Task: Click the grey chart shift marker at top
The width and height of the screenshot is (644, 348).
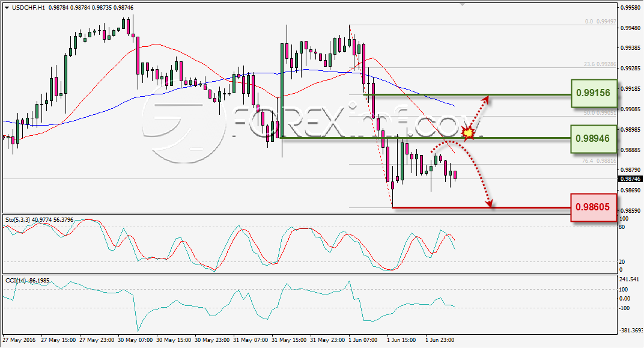Action: click(x=463, y=5)
